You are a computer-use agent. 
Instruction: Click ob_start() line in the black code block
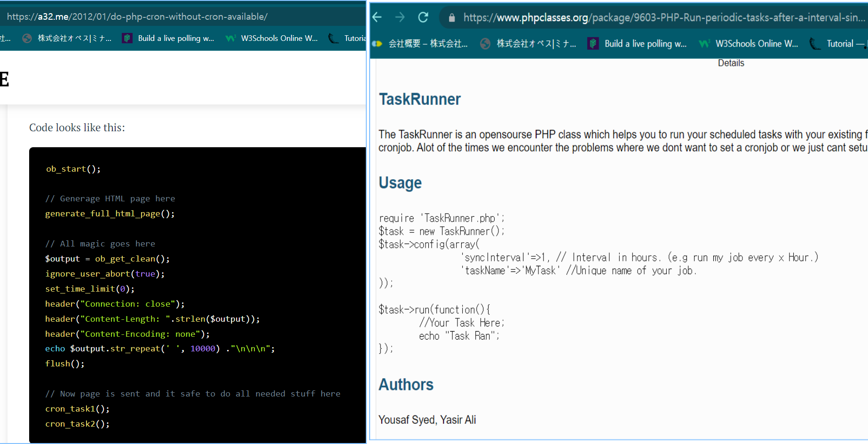coord(73,169)
